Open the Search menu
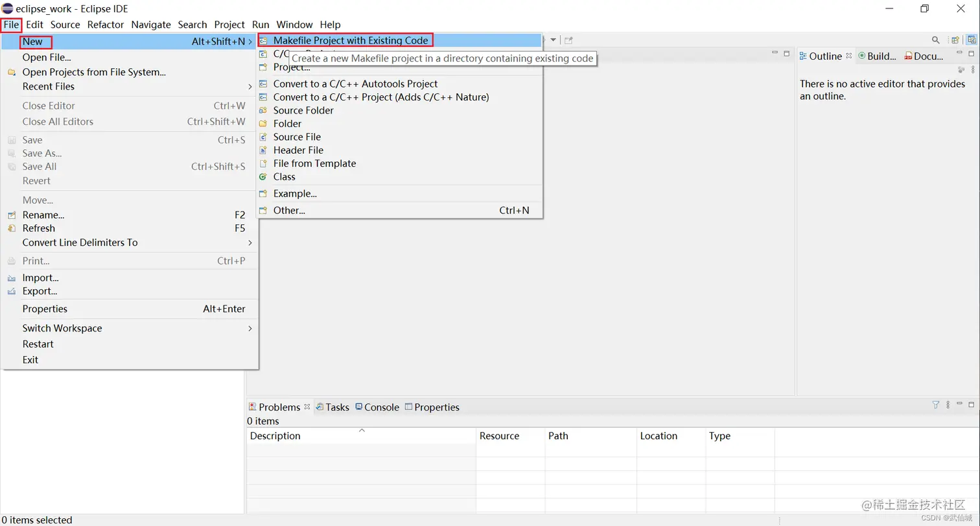The width and height of the screenshot is (980, 526). (x=192, y=25)
